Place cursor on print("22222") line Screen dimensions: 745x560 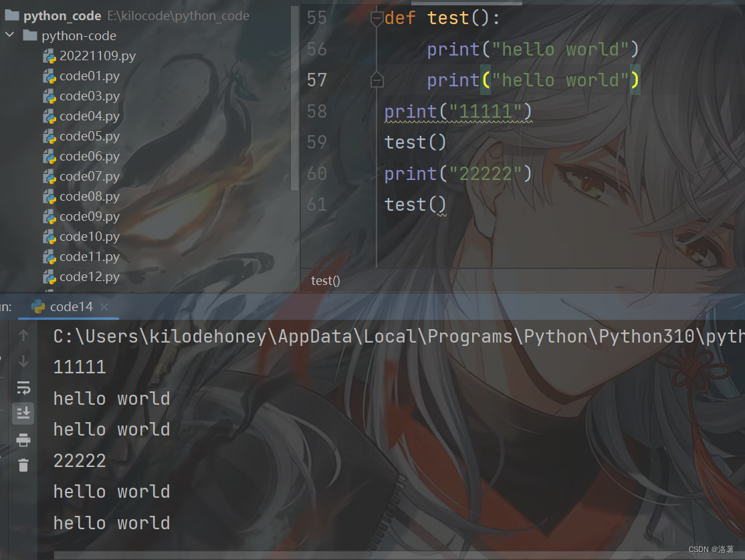(x=458, y=174)
